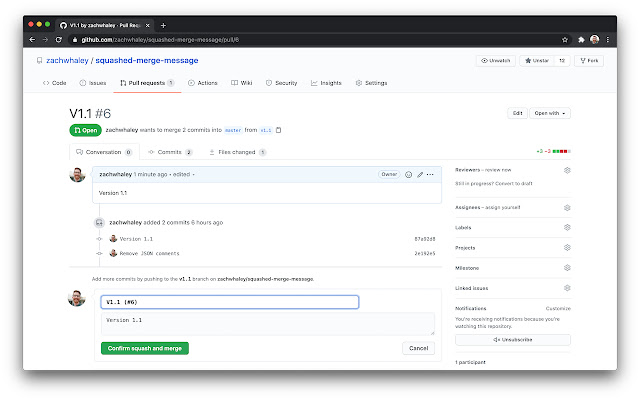Switch to the Code tab
The width and height of the screenshot is (640, 400).
tap(55, 83)
